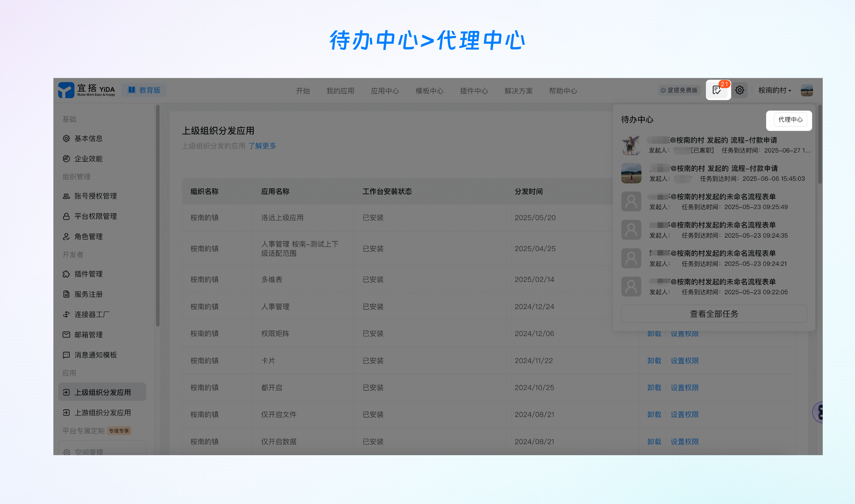
Task: Open the settings gear in the top bar
Action: [740, 90]
